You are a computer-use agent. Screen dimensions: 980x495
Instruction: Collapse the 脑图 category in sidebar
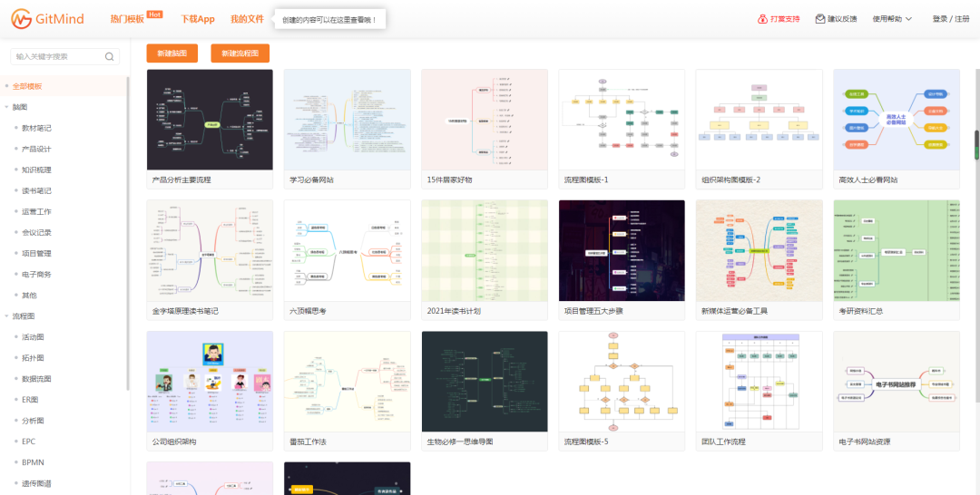pyautogui.click(x=7, y=107)
